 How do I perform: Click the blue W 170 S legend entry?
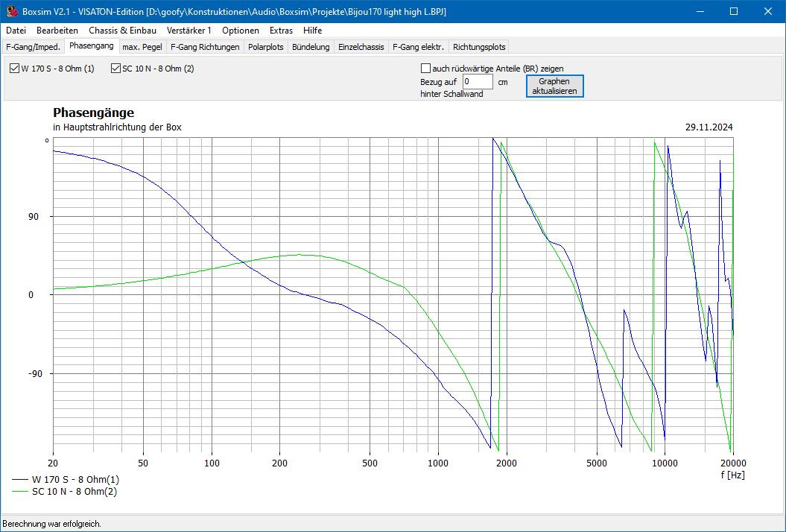pyautogui.click(x=75, y=479)
